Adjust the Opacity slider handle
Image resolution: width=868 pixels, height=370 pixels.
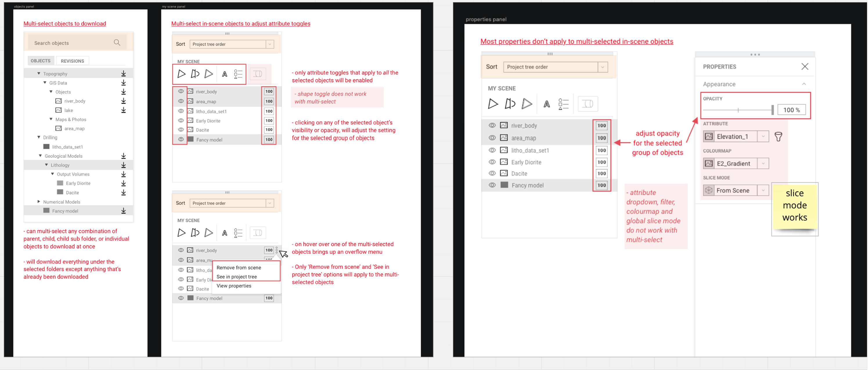coord(772,110)
